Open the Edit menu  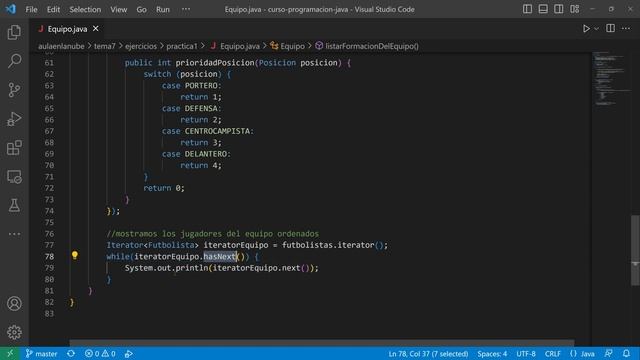[53, 9]
